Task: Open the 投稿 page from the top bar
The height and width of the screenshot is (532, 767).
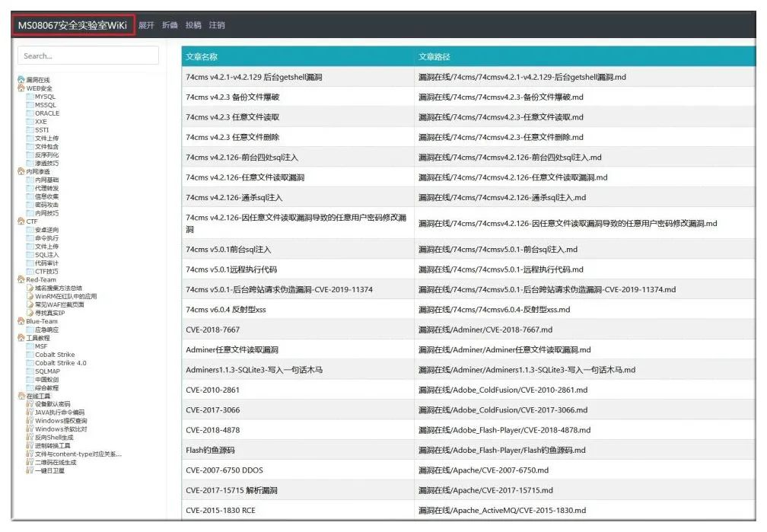Action: click(x=193, y=25)
